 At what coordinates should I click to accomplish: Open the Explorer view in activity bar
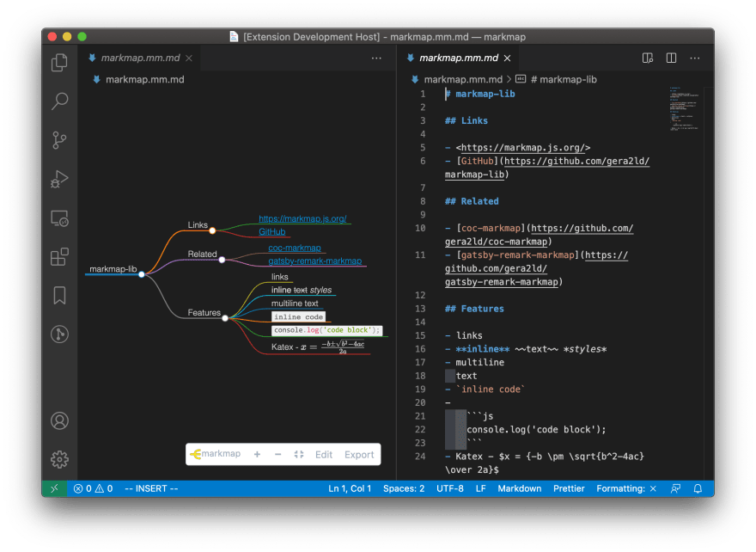tap(59, 63)
